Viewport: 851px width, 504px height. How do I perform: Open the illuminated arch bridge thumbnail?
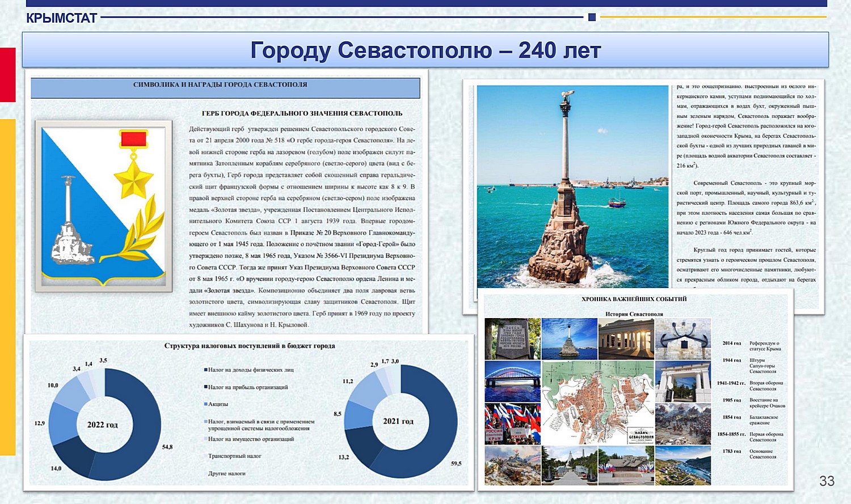[x=512, y=382]
